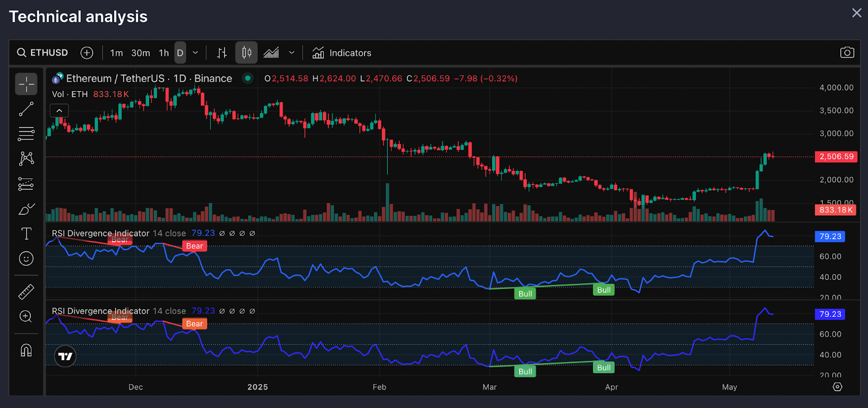Select the D daily timeframe

click(180, 53)
